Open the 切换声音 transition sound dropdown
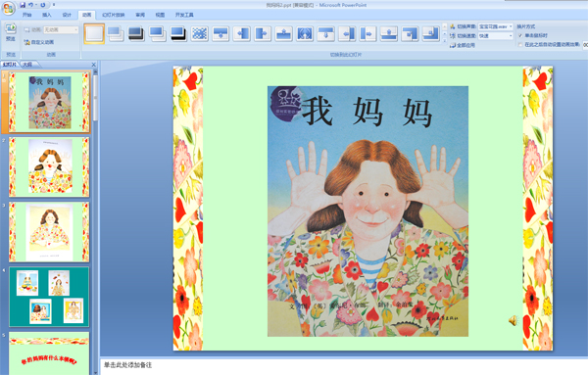Image resolution: width=588 pixels, height=375 pixels. tap(495, 26)
